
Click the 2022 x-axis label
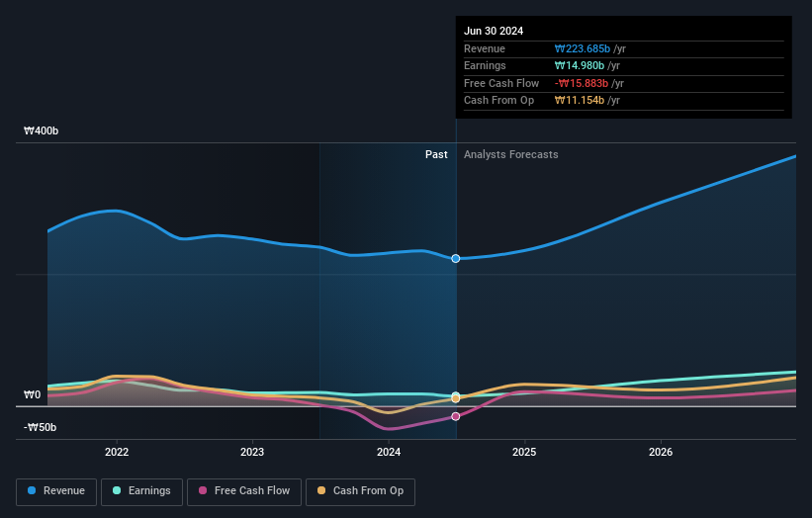click(117, 452)
